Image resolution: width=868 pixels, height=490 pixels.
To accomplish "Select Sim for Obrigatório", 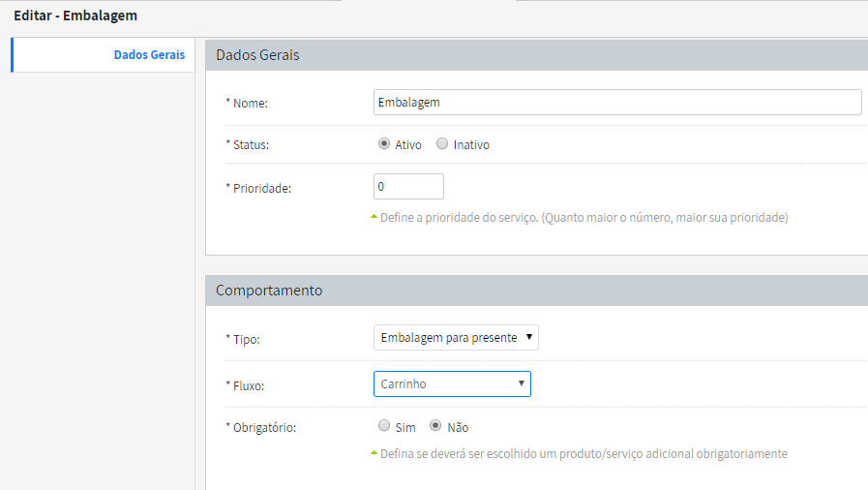I will pyautogui.click(x=383, y=426).
